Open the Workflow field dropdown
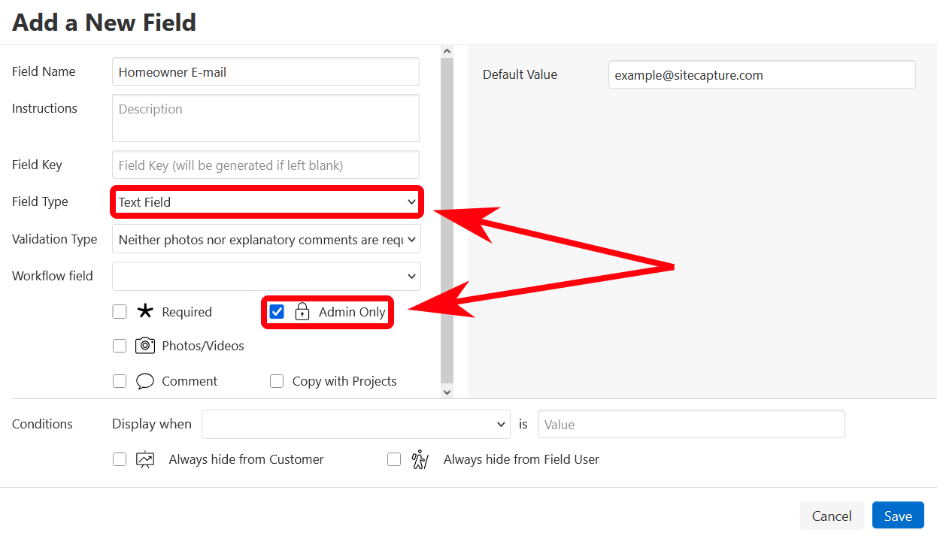The image size is (937, 560). tap(266, 276)
